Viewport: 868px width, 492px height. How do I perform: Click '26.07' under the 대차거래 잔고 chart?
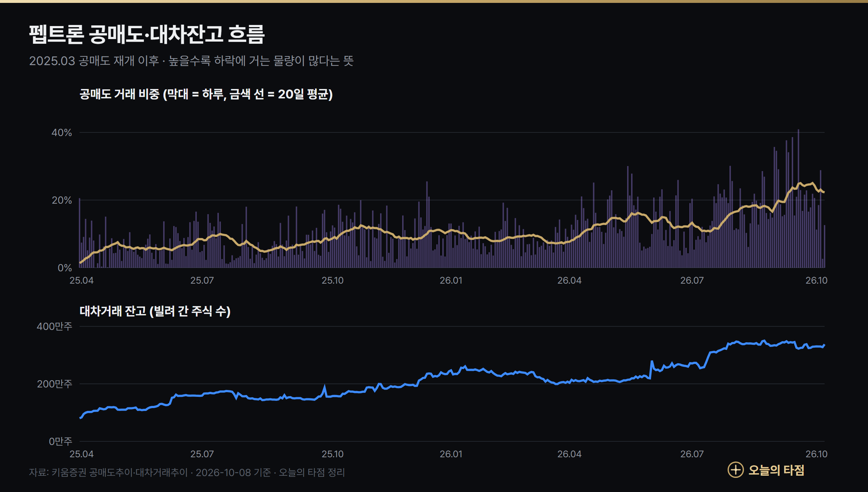pyautogui.click(x=692, y=454)
